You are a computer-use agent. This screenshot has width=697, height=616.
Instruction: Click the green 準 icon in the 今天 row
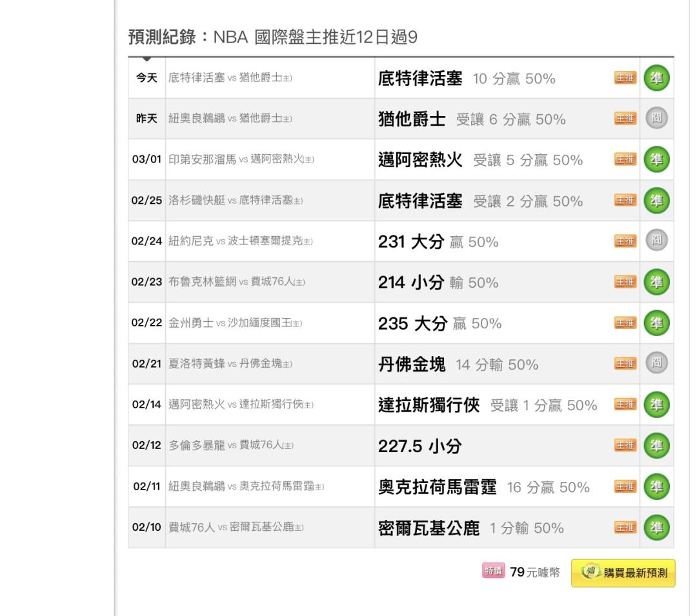pyautogui.click(x=656, y=78)
